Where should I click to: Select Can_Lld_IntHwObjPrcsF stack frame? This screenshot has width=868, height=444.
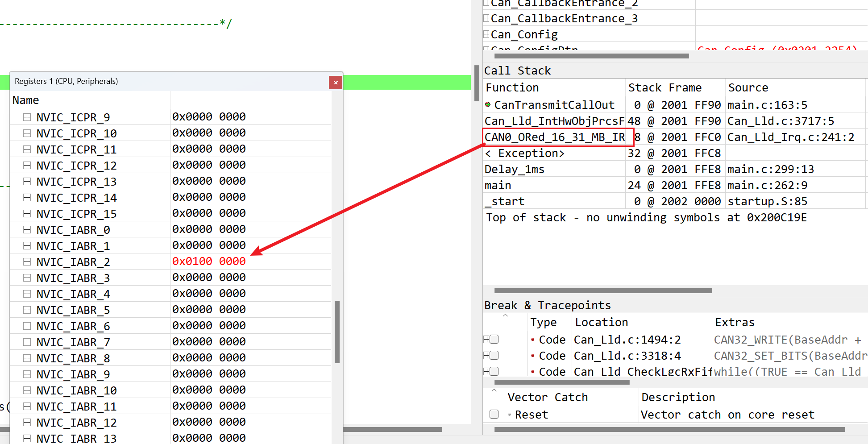[554, 121]
